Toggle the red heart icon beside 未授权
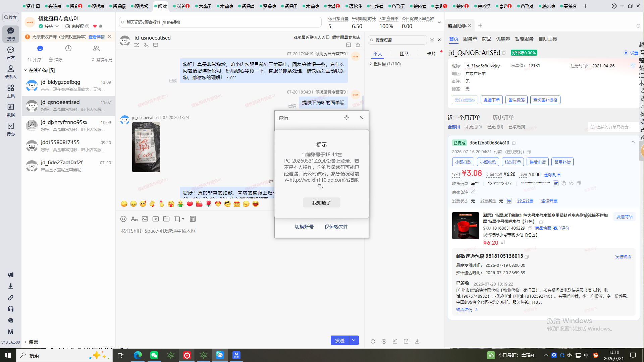 pos(95,26)
